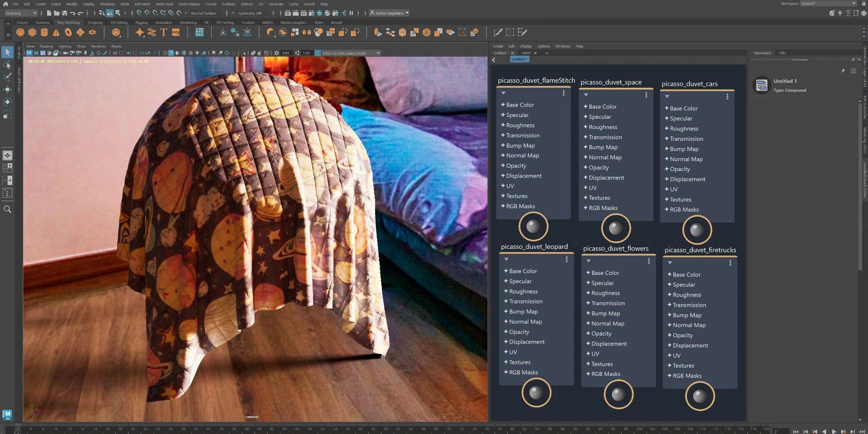Expand Base Color on picasso_duvet_flameStitch node
The image size is (868, 434).
503,105
